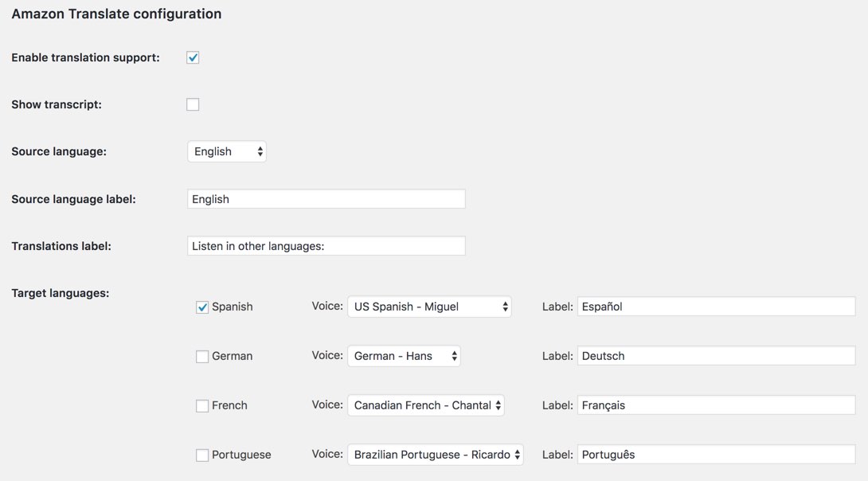Click 'Label:' text in Portuguese row
868x481 pixels.
tap(557, 455)
